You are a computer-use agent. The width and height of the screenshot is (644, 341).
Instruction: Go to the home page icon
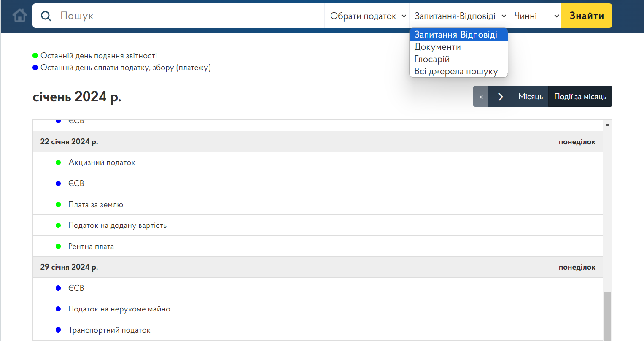coord(19,16)
